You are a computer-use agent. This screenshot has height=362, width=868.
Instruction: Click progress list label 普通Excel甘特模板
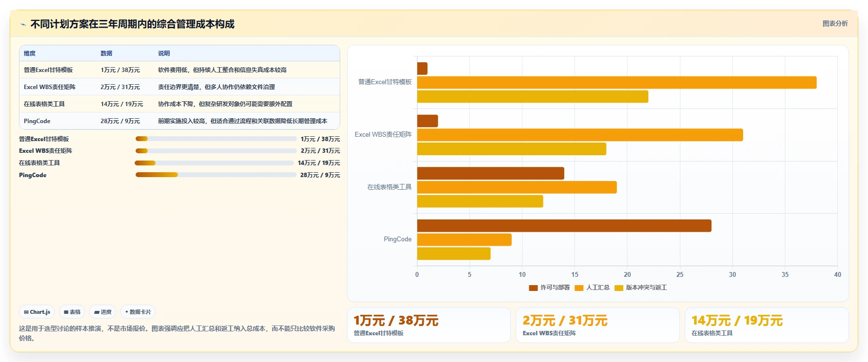44,139
